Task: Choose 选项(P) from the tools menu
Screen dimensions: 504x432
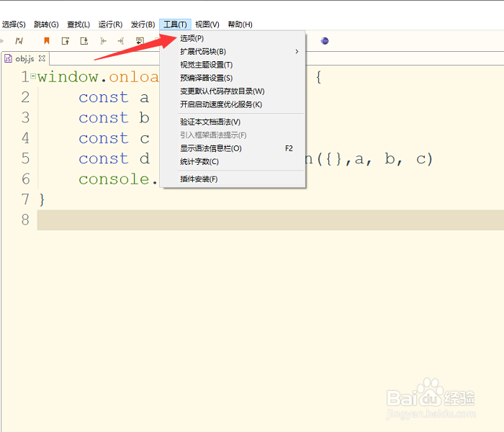Action: [233, 38]
